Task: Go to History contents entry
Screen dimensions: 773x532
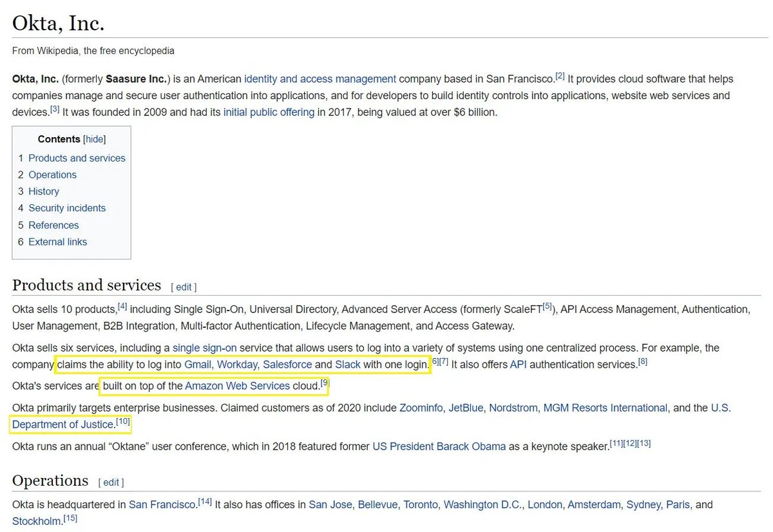Action: (x=44, y=191)
